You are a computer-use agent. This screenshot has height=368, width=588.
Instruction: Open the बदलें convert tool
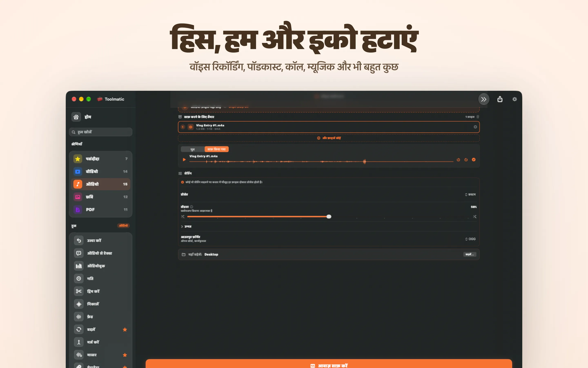(x=101, y=329)
